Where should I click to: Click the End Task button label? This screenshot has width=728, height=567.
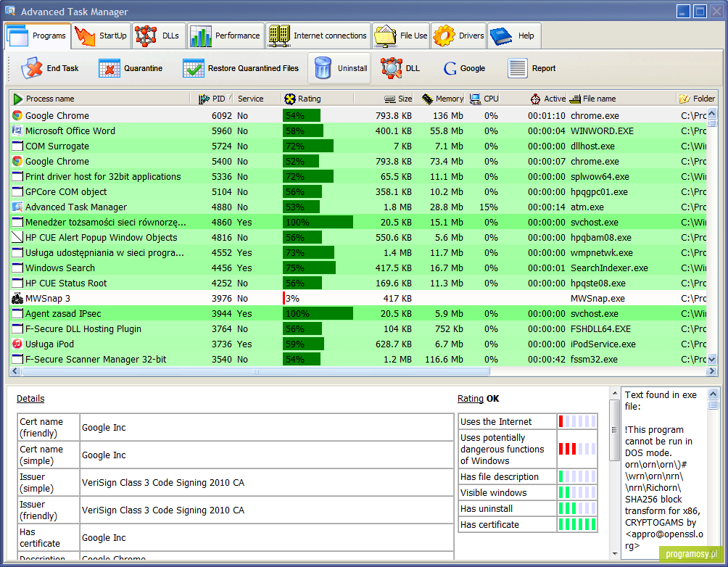tap(62, 68)
